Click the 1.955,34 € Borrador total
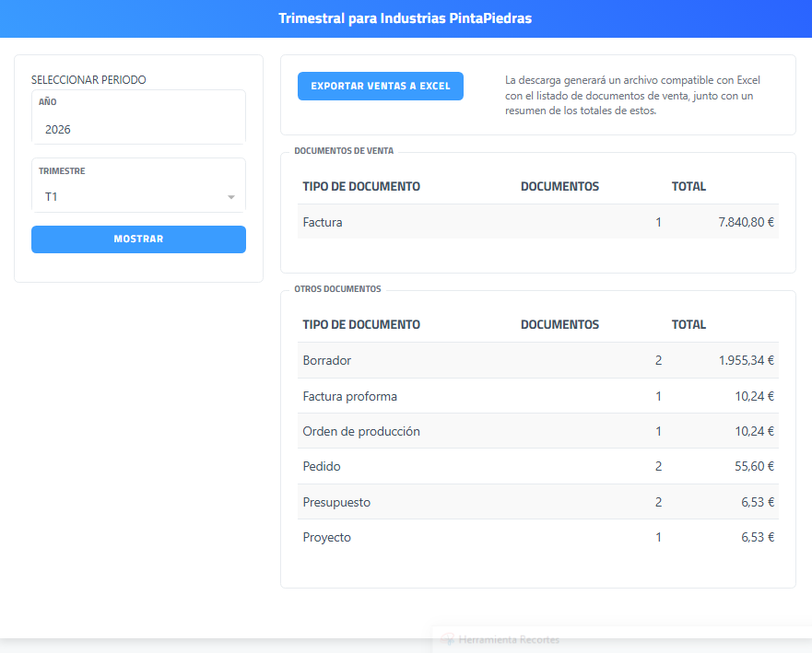The height and width of the screenshot is (653, 812). (x=746, y=360)
